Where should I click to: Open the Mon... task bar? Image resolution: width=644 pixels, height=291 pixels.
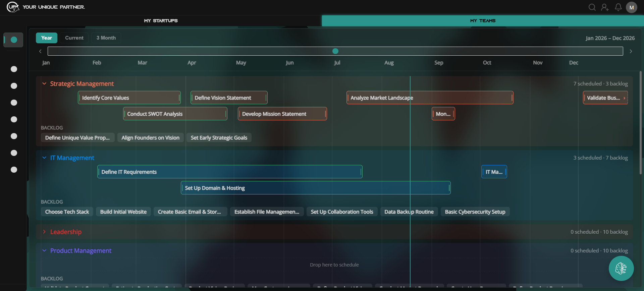(443, 114)
